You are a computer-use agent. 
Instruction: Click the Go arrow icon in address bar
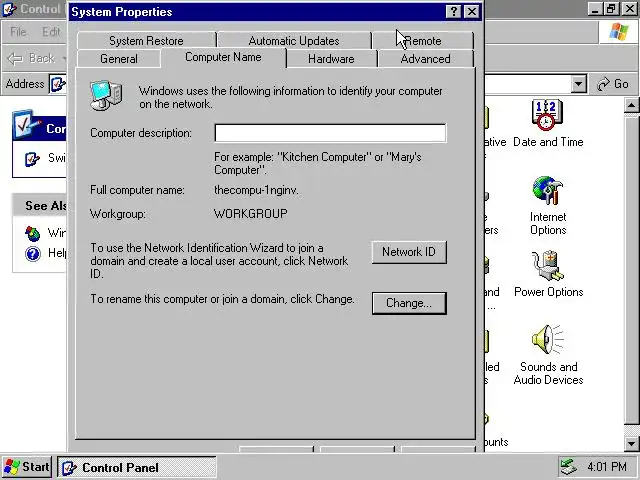(603, 84)
